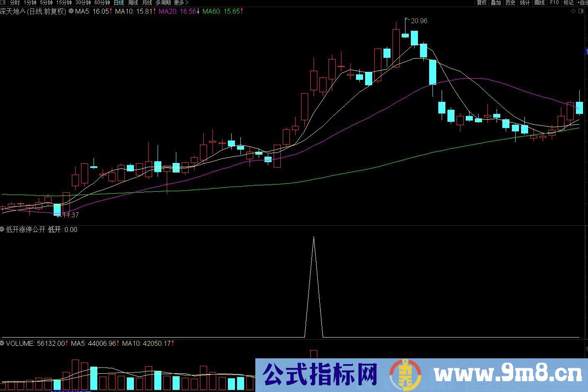
Task: Click the MA60: 15.65 value label
Action: pyautogui.click(x=223, y=12)
